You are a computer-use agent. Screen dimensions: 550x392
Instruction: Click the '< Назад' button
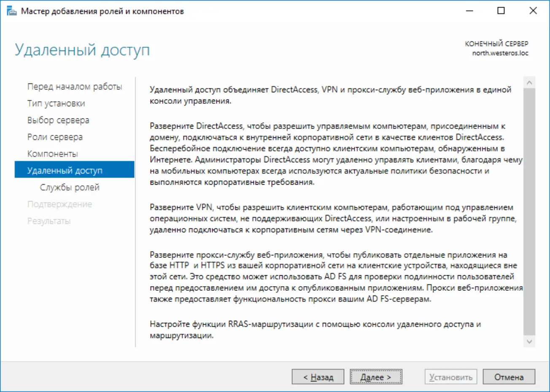click(x=318, y=377)
